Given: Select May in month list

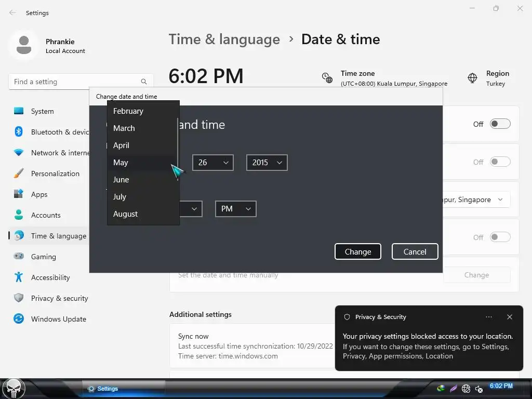Looking at the screenshot, I should [142, 163].
